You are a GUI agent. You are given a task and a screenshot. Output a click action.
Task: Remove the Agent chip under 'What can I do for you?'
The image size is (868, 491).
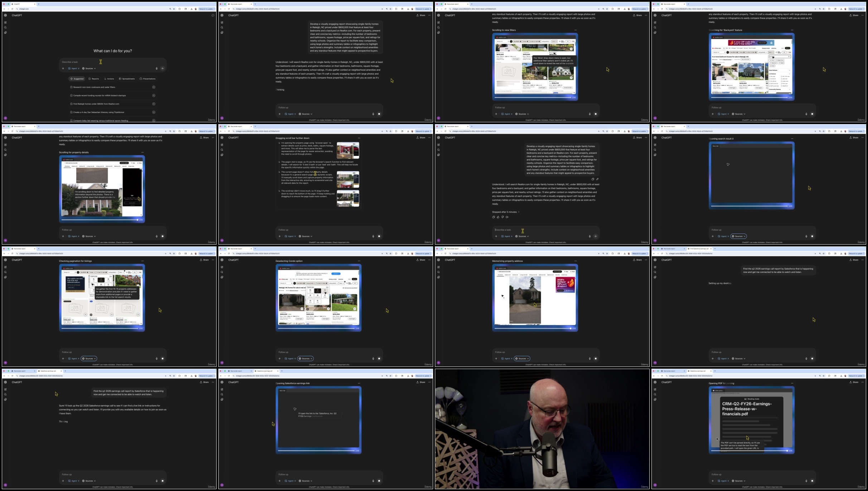78,68
